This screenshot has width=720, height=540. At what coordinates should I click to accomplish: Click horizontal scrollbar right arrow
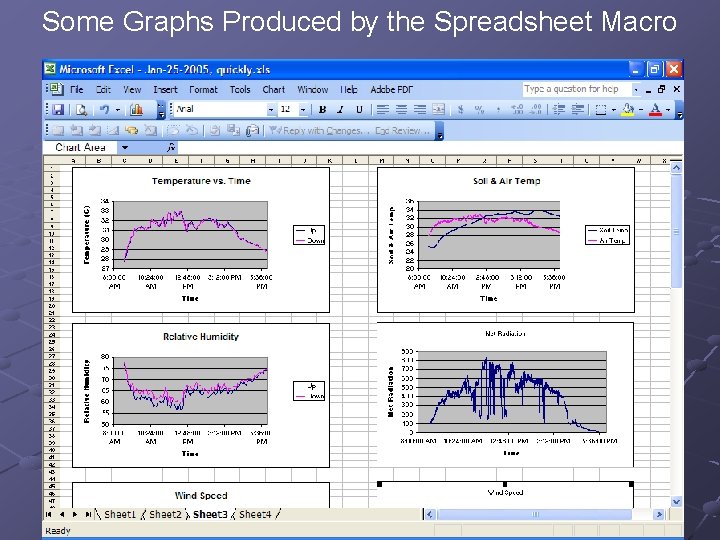659,514
